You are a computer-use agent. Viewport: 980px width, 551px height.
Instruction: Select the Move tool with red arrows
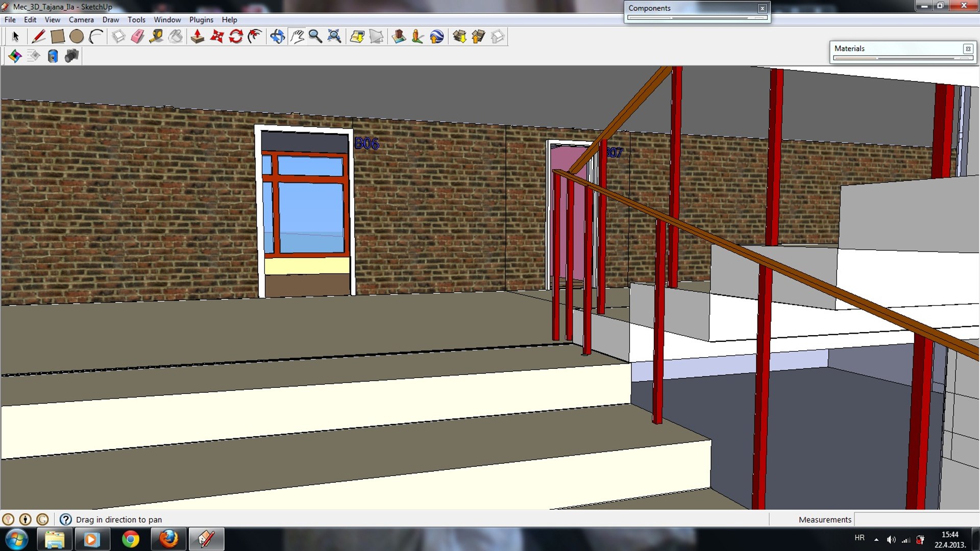pos(217,36)
